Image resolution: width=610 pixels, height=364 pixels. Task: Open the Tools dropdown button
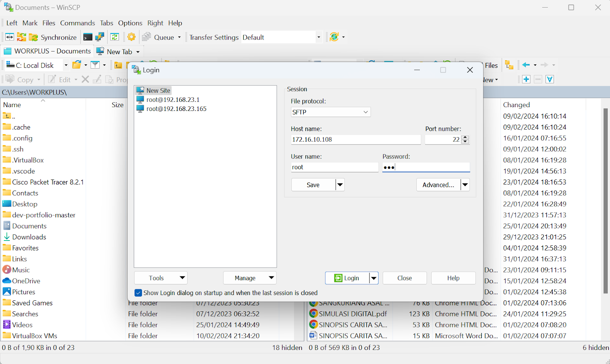(x=161, y=278)
